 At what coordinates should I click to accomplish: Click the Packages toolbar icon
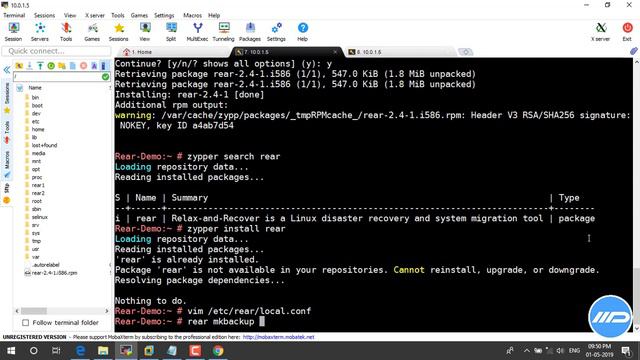[x=250, y=32]
